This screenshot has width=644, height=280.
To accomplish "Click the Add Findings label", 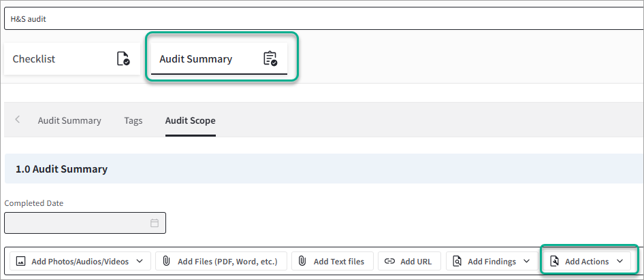I will (x=492, y=261).
